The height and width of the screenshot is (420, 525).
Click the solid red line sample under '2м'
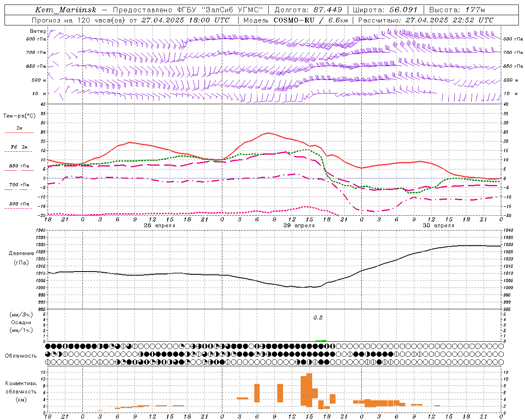[x=19, y=132]
